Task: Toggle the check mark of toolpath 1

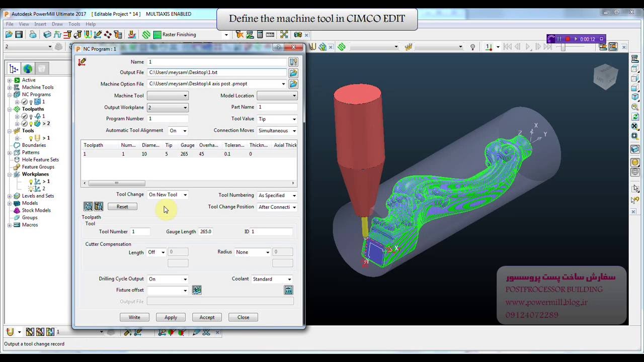Action: [x=24, y=116]
